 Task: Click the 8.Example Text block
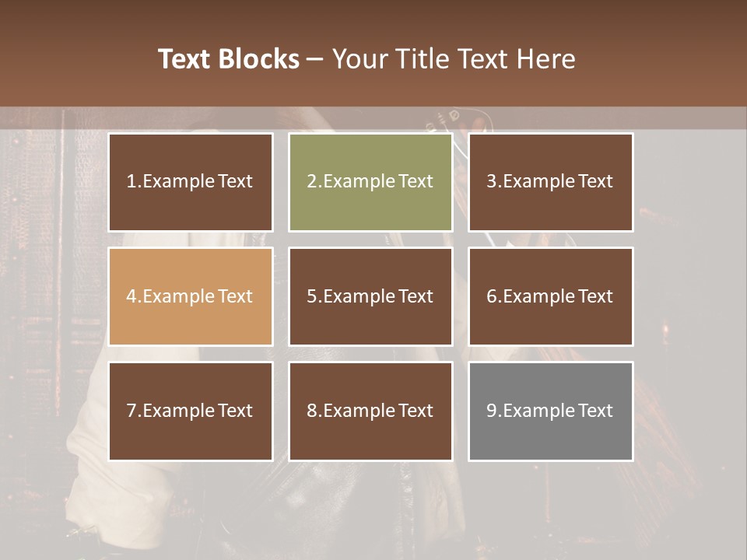370,411
